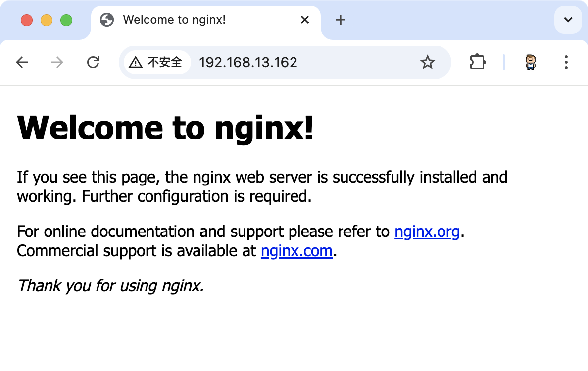Viewport: 588px width, 371px height.
Task: Open the profile avatar menu
Action: (x=531, y=62)
